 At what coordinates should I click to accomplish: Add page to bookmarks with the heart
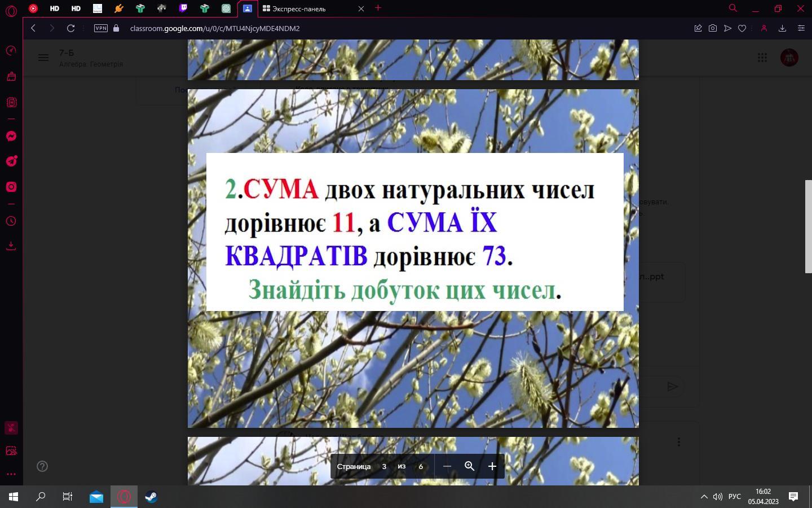[742, 28]
